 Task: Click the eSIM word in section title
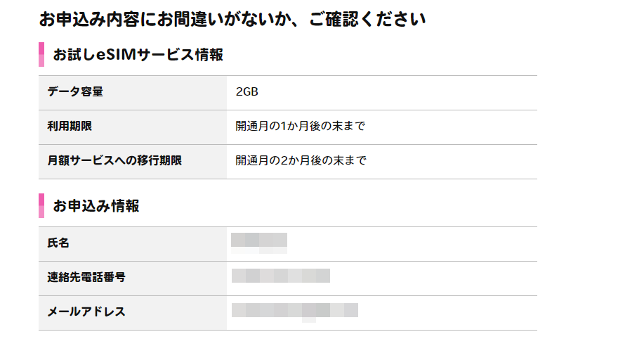click(117, 54)
